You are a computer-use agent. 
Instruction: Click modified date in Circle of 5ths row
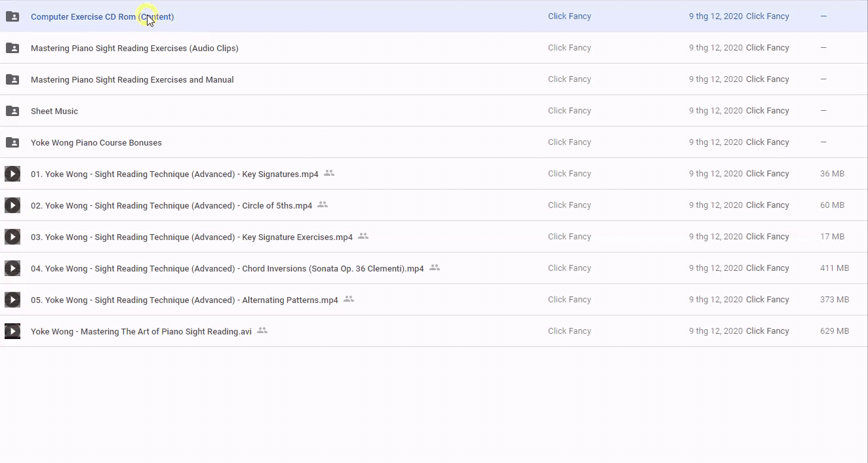(x=715, y=205)
